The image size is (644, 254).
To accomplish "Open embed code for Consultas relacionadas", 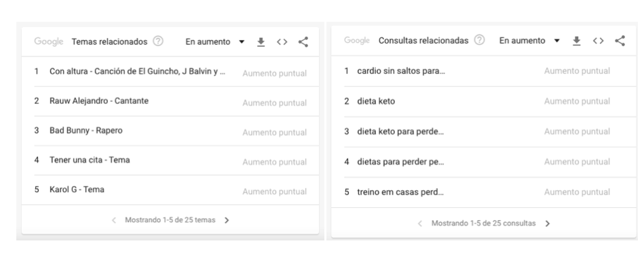I will [598, 41].
